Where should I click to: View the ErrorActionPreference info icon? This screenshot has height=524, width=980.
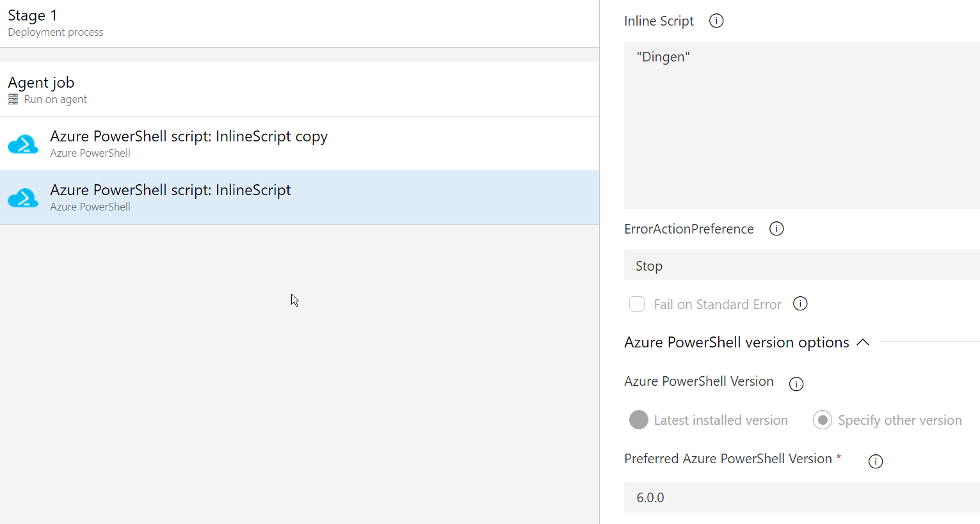776,228
